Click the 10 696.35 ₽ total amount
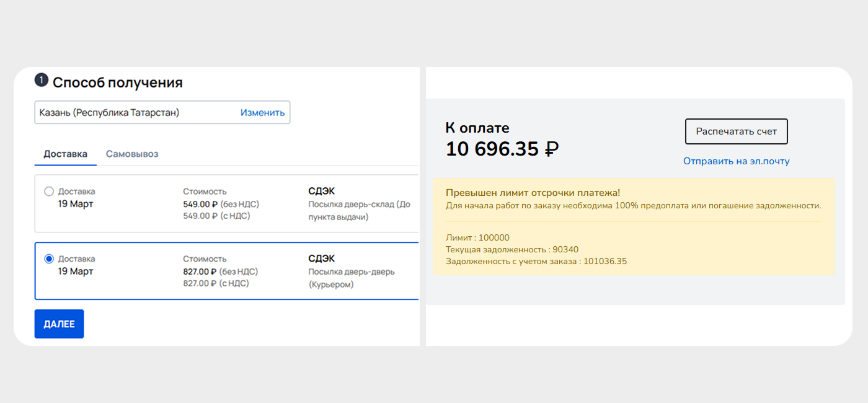Viewport: 868px width, 403px height. pos(502,149)
